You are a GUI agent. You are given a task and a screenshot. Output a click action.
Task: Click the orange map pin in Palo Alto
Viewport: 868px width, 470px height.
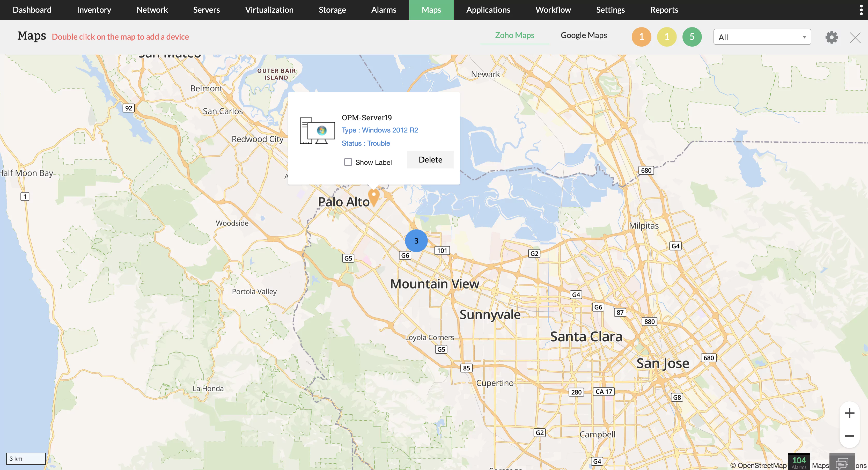click(x=373, y=196)
